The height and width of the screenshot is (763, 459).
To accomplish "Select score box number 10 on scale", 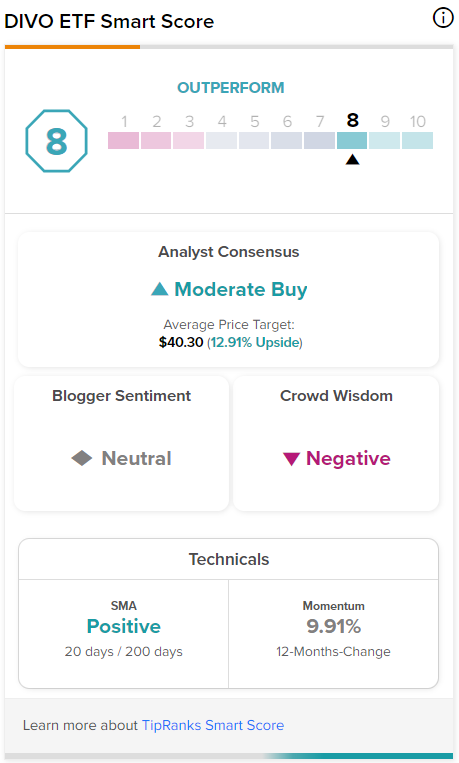I will click(x=417, y=140).
